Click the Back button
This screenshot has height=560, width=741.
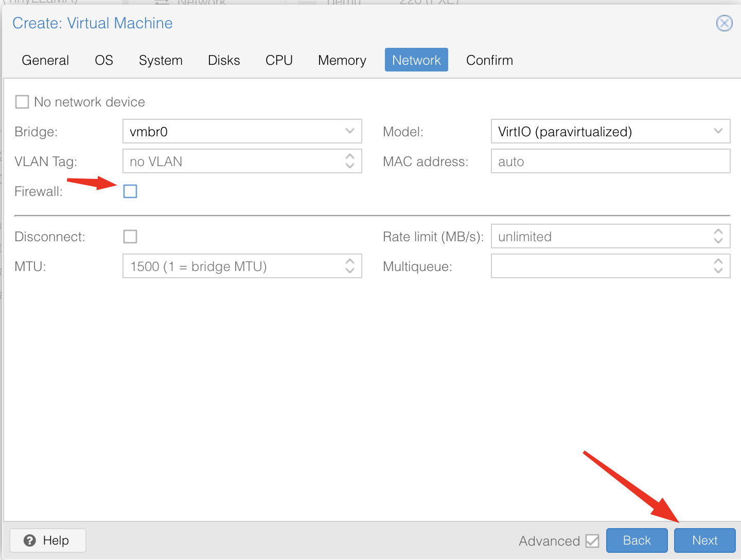(x=637, y=540)
